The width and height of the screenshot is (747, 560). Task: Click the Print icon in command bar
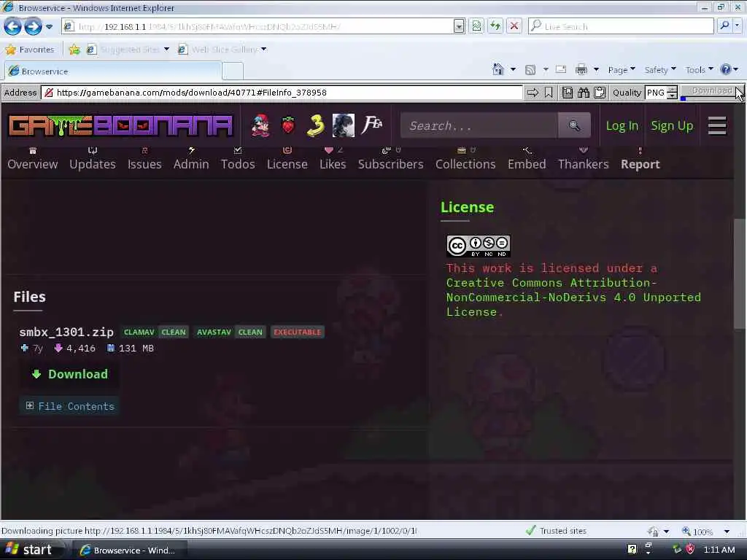tap(581, 70)
